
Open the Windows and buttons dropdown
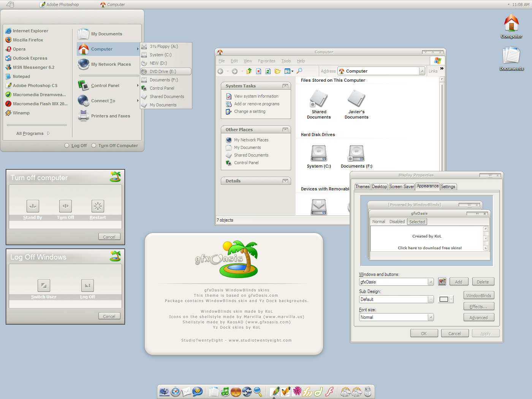click(x=431, y=282)
